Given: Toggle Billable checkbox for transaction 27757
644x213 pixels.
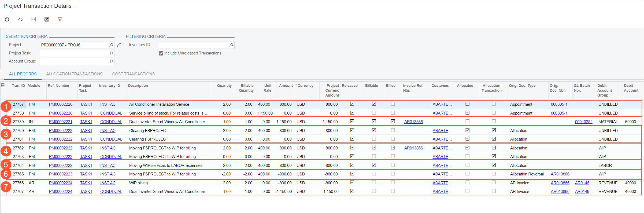Looking at the screenshot, I should point(374,104).
